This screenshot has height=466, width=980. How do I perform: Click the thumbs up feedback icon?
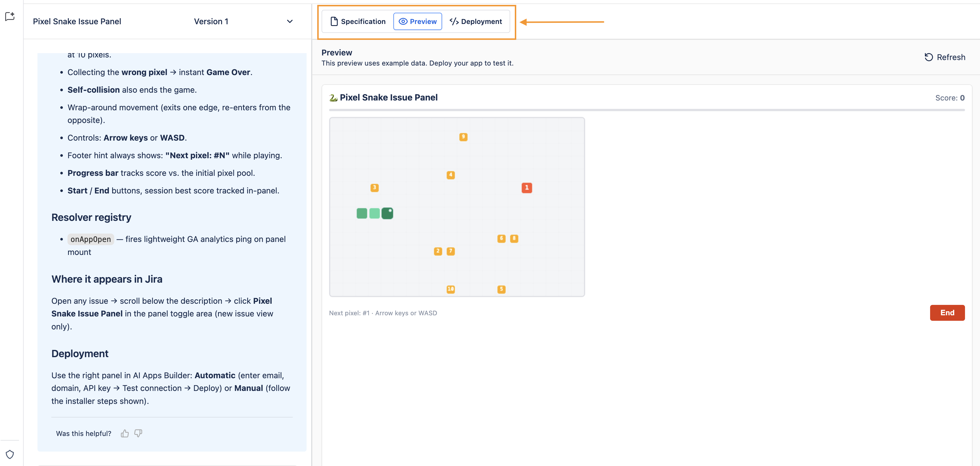[x=125, y=433]
